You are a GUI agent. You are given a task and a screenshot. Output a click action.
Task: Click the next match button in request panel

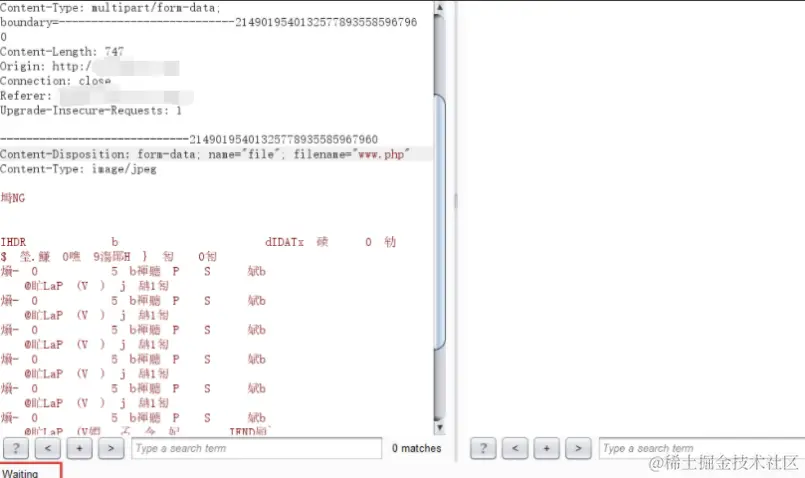[111, 448]
